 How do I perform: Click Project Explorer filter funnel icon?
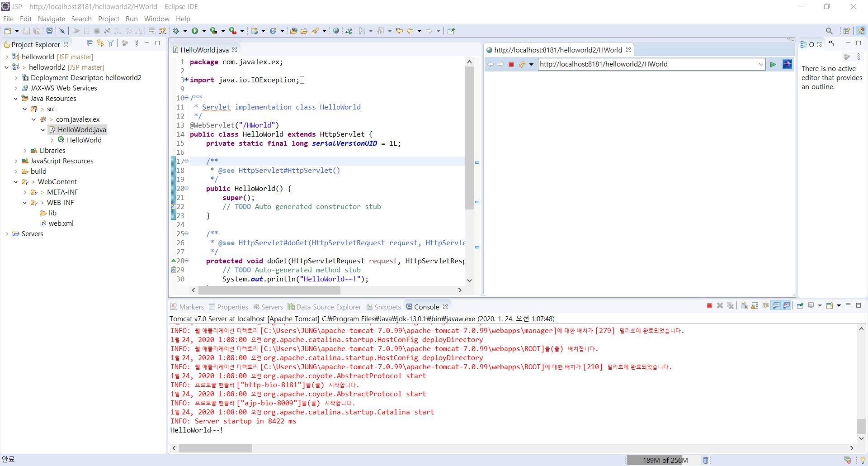(110, 43)
